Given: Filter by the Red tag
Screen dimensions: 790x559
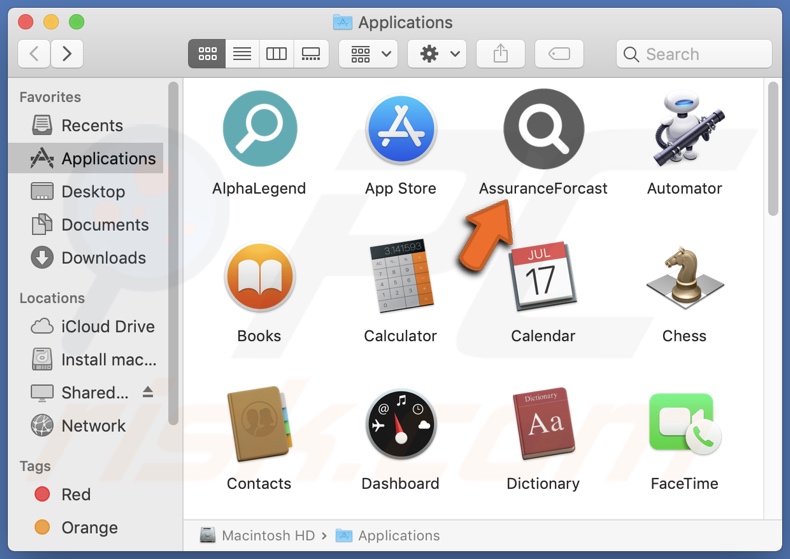Looking at the screenshot, I should pyautogui.click(x=86, y=495).
